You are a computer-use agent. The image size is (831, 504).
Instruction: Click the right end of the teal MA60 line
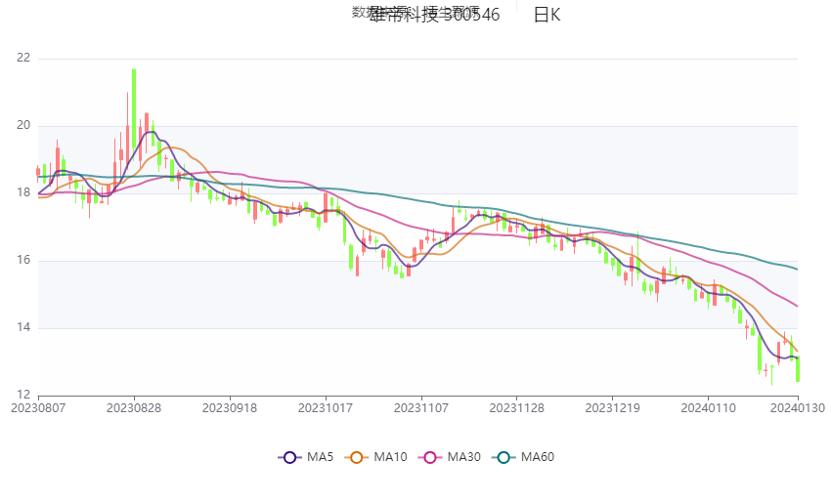(796, 269)
